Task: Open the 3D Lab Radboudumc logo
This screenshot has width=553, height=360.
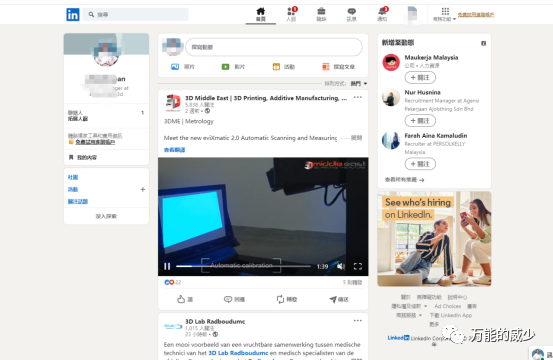Action: point(173,327)
